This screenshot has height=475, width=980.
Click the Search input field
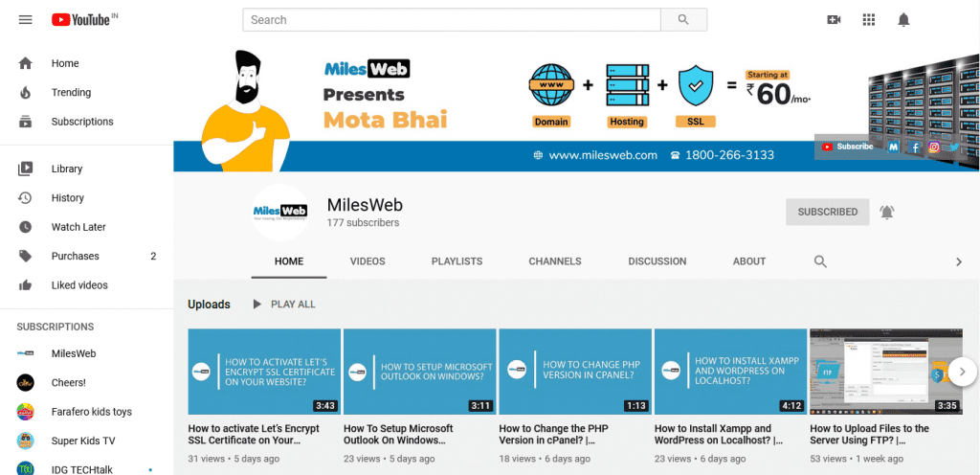point(452,20)
